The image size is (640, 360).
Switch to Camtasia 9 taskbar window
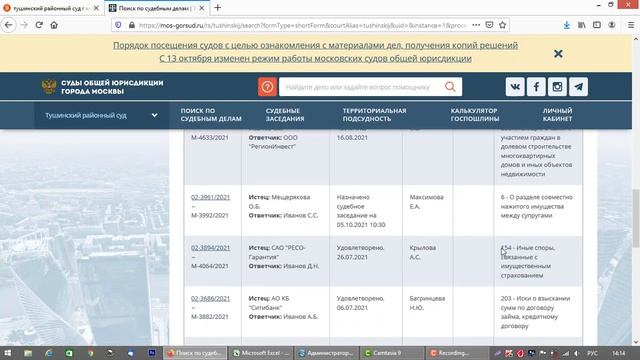(392, 353)
